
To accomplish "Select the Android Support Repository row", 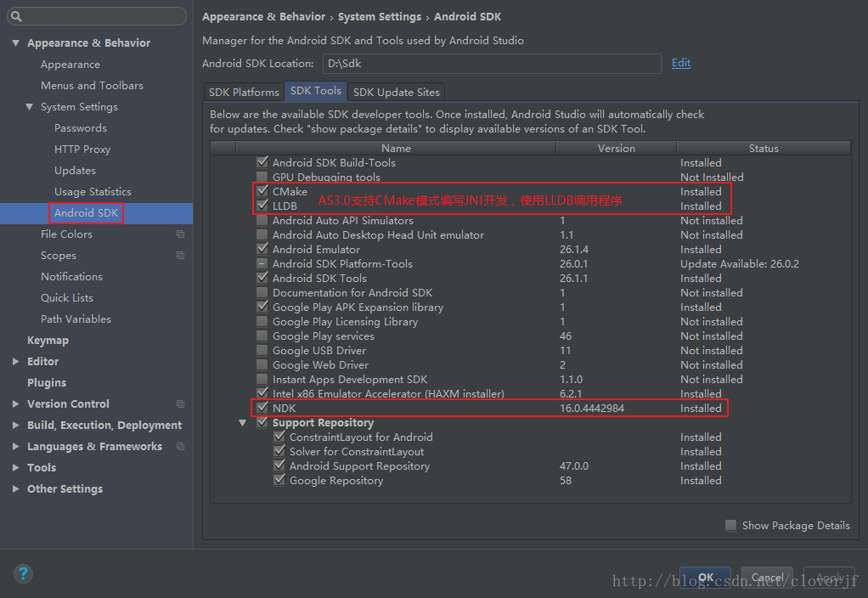I will (x=530, y=465).
